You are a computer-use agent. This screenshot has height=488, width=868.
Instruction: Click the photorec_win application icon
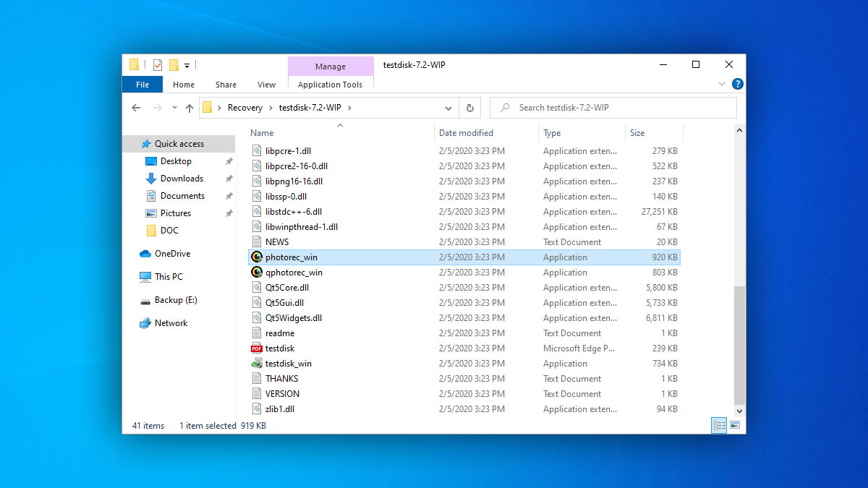pos(257,257)
